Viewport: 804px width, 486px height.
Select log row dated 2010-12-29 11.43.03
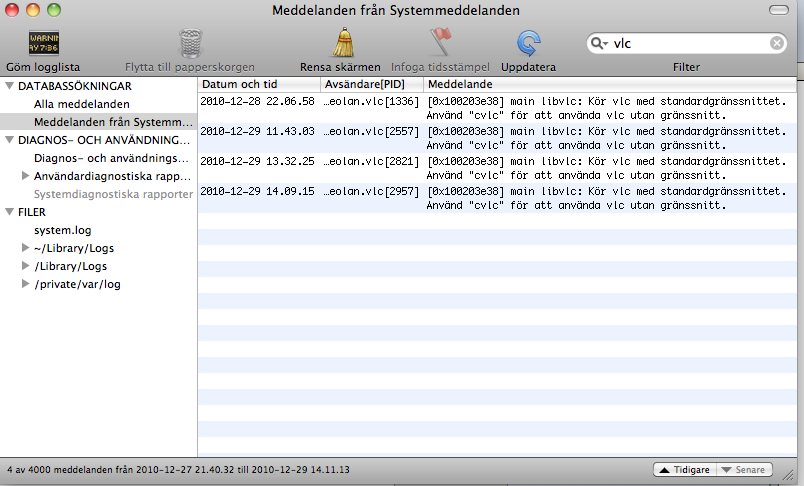pyautogui.click(x=497, y=138)
